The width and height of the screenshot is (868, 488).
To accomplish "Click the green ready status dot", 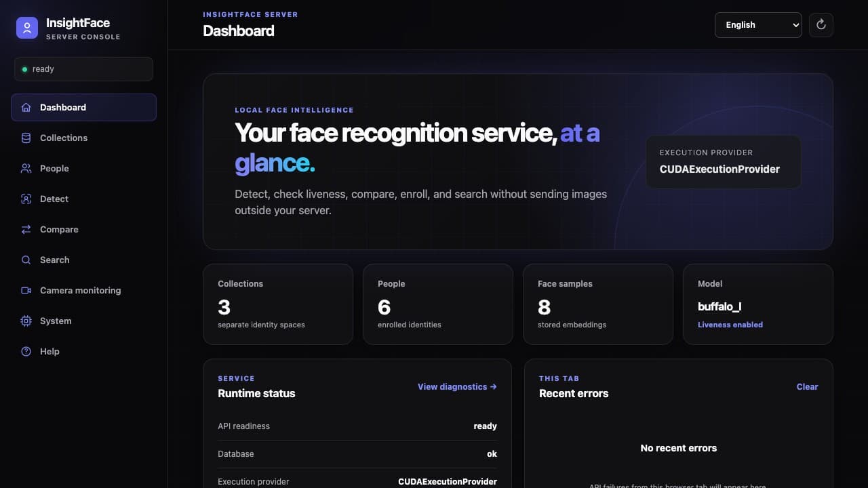I will [x=25, y=69].
